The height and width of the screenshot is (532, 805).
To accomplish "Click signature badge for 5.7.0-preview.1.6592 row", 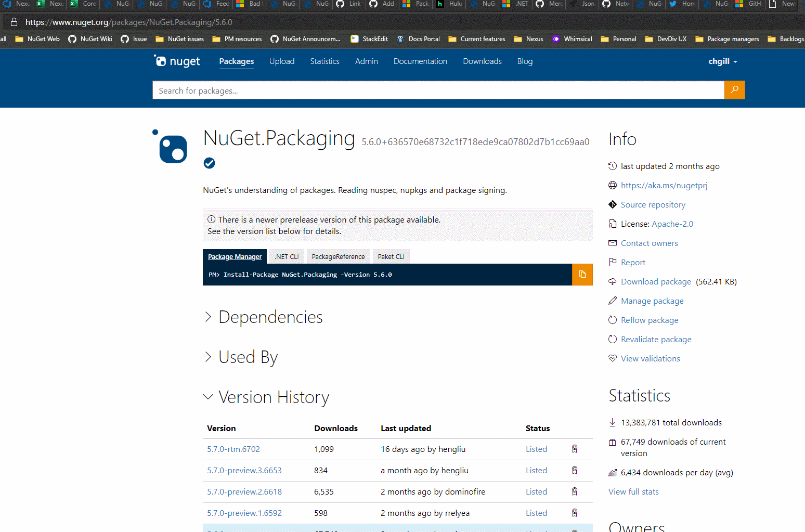I will 575,513.
